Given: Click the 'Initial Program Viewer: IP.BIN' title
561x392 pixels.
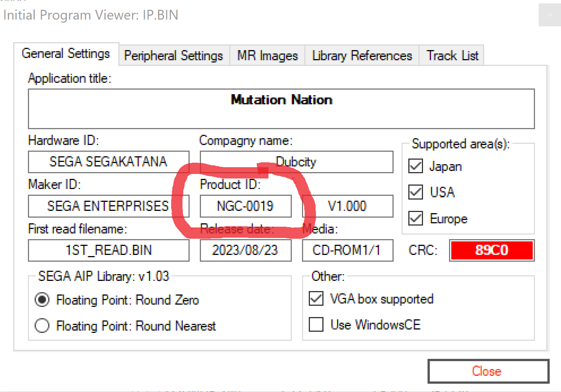Looking at the screenshot, I should click(91, 15).
